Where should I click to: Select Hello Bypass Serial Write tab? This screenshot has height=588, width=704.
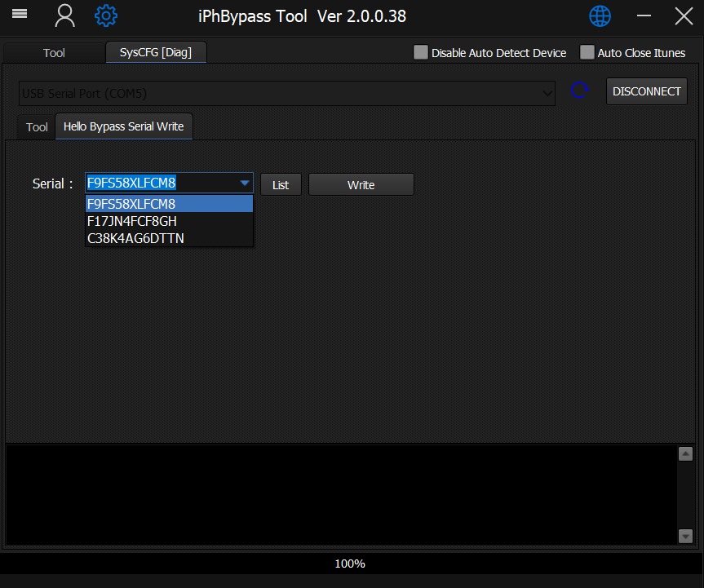[x=123, y=126]
